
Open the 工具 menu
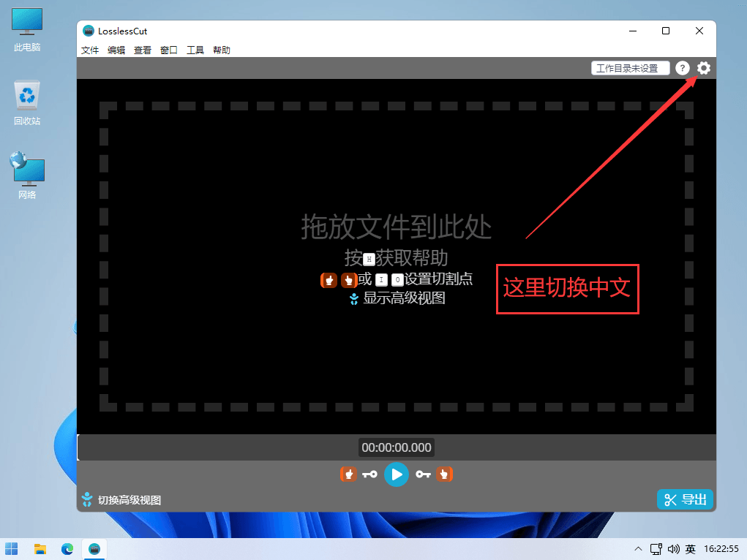pyautogui.click(x=195, y=50)
